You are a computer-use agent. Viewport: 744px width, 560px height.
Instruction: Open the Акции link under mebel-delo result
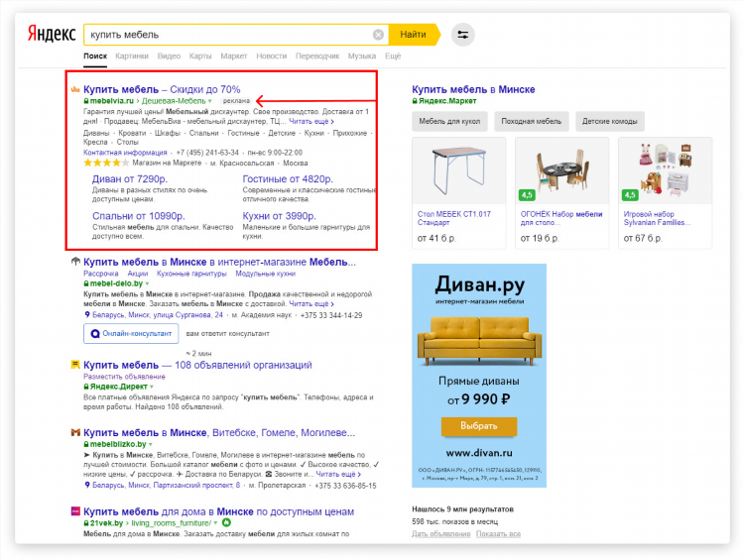[x=138, y=274]
